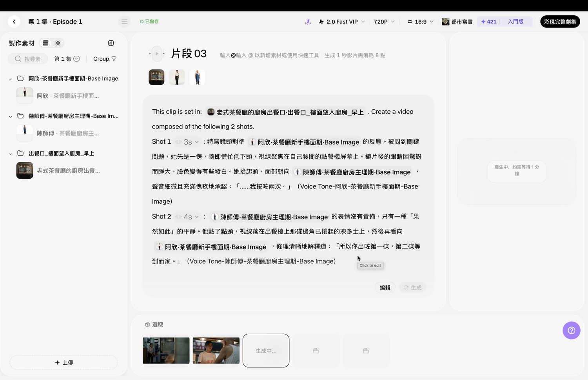Select the 阿欣 character thumbnail in sidebar

[x=25, y=96]
